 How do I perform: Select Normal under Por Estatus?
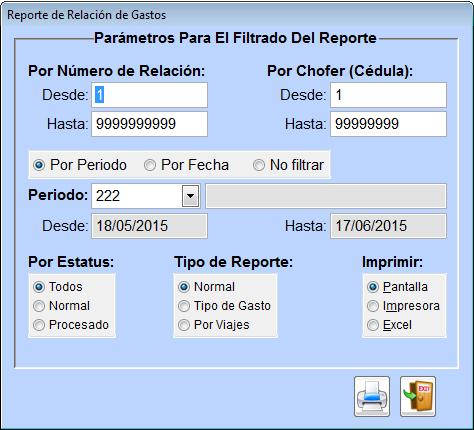click(62, 306)
